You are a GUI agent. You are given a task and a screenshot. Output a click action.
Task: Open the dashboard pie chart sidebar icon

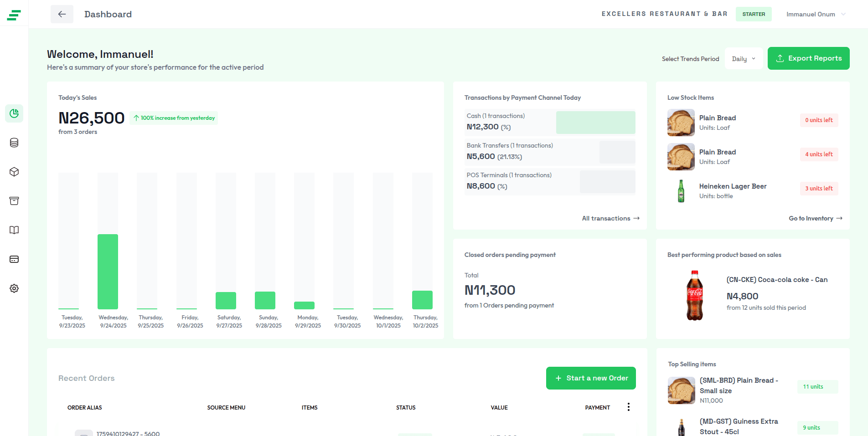tap(14, 113)
